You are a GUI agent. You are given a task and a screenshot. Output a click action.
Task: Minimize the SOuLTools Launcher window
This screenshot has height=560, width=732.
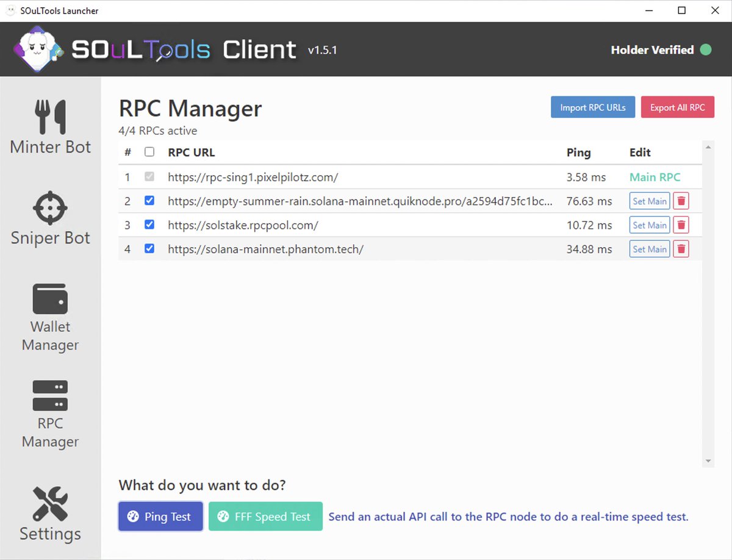click(x=648, y=10)
